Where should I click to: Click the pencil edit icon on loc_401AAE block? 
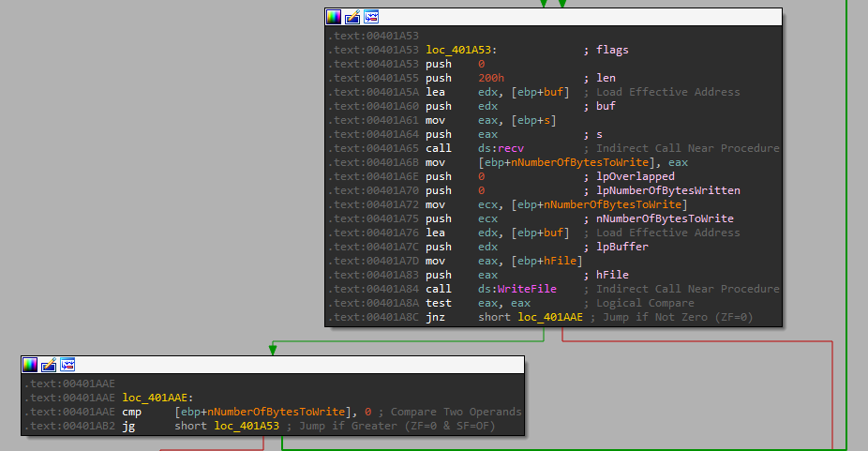pyautogui.click(x=49, y=365)
